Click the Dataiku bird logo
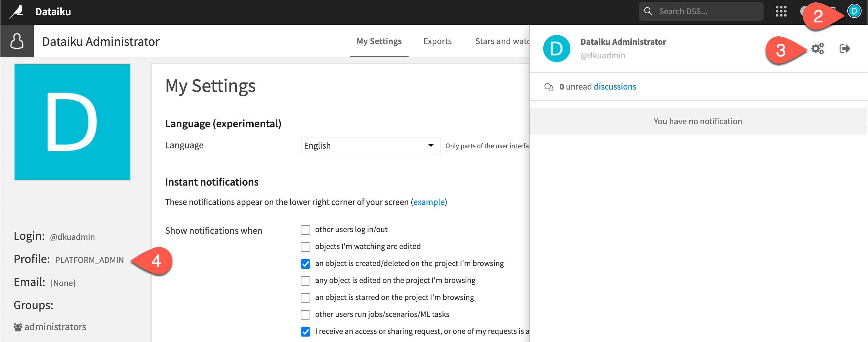 [17, 12]
